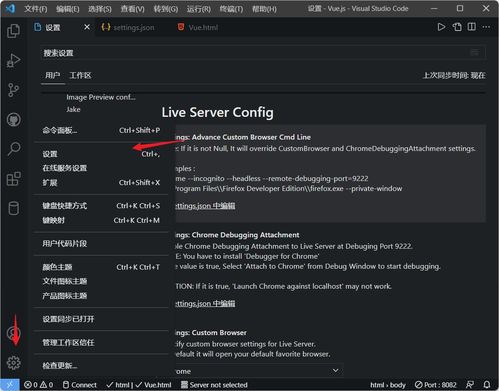The width and height of the screenshot is (499, 391).
Task: Select the 工作区 settings scope tab
Action: 80,75
